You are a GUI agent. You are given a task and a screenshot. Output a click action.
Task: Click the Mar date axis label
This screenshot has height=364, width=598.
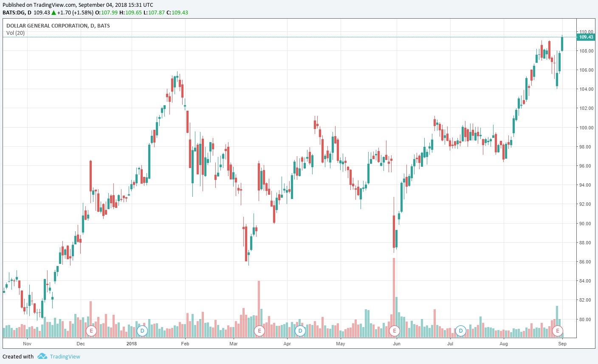(234, 344)
